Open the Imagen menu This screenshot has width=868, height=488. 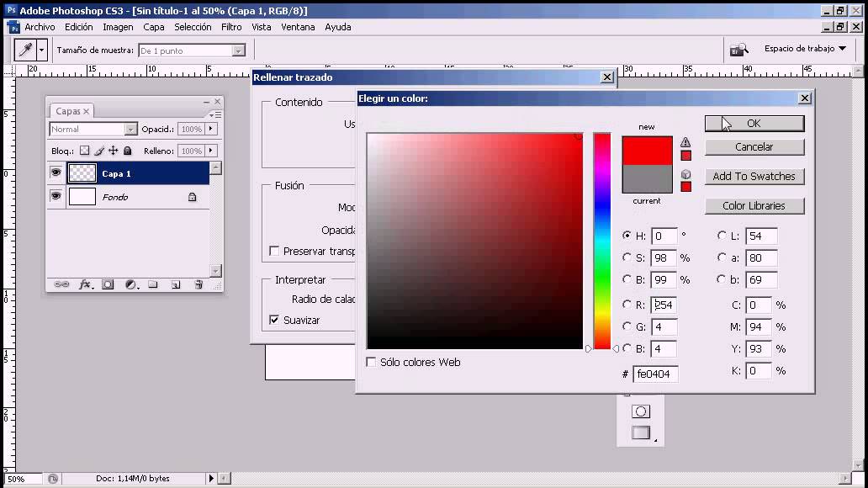(x=118, y=27)
